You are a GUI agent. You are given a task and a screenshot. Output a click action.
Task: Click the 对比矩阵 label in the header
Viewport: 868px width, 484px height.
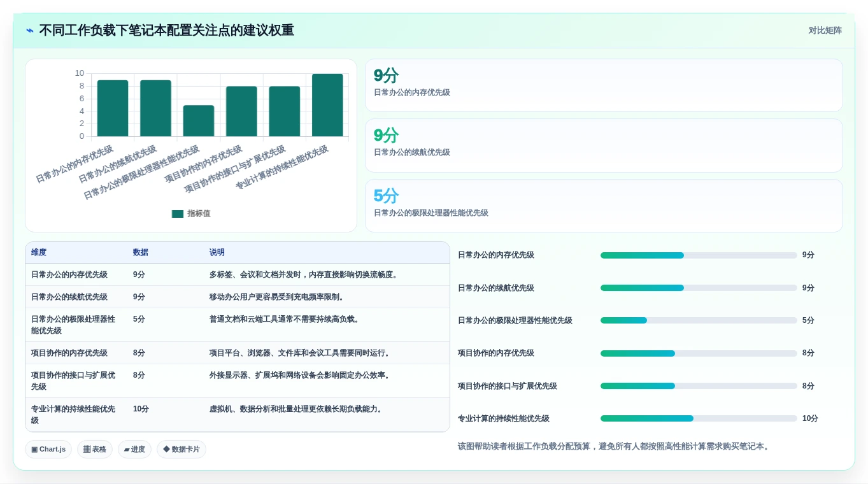click(x=825, y=31)
